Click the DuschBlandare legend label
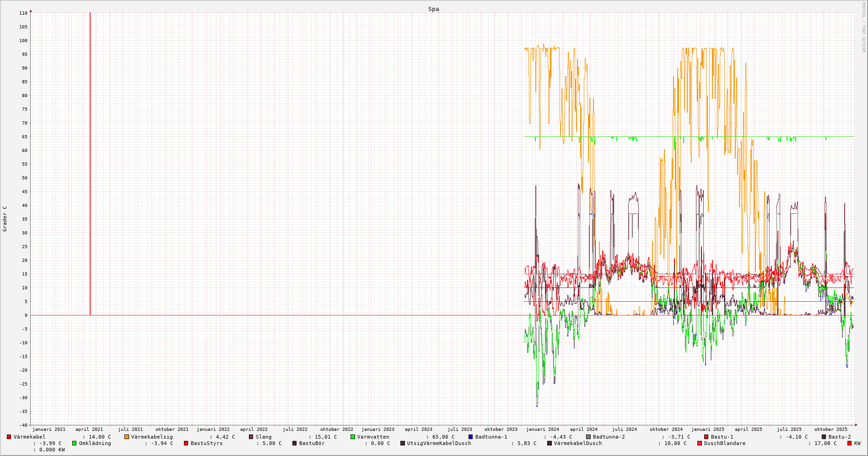Image resolution: width=868 pixels, height=456 pixels. coord(724,443)
